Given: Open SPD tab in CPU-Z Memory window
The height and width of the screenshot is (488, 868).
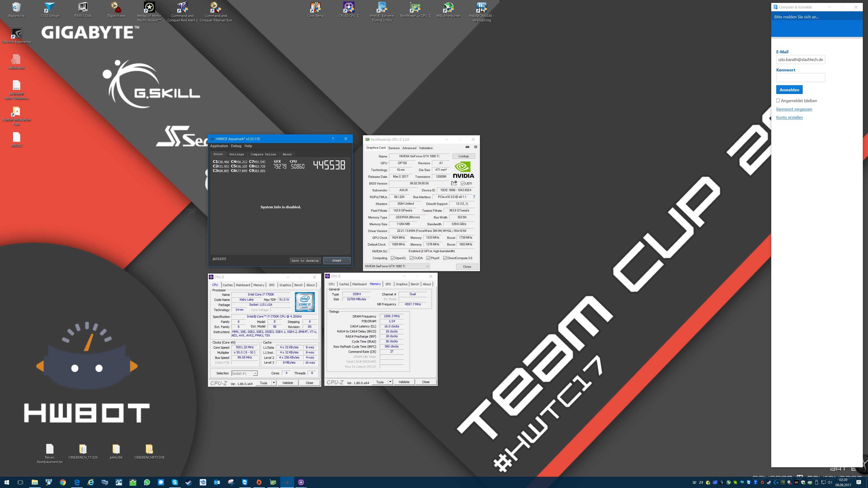Looking at the screenshot, I should point(388,284).
